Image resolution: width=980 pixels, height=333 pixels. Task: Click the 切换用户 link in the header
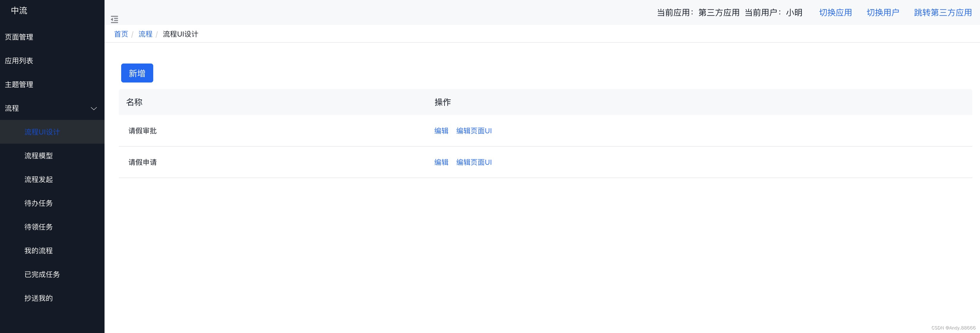pyautogui.click(x=883, y=12)
